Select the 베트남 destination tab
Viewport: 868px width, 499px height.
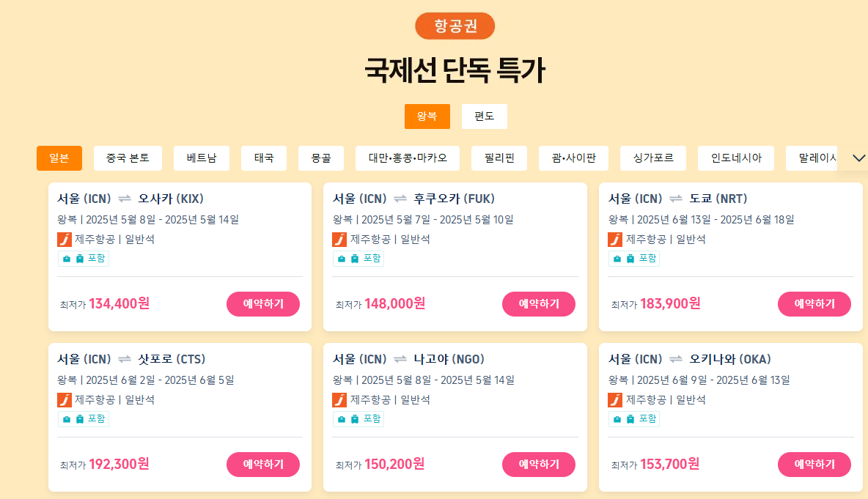click(x=202, y=158)
